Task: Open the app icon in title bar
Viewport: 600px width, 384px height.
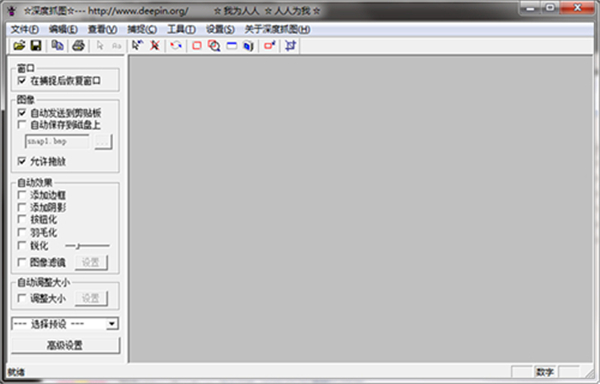Action: pos(12,11)
